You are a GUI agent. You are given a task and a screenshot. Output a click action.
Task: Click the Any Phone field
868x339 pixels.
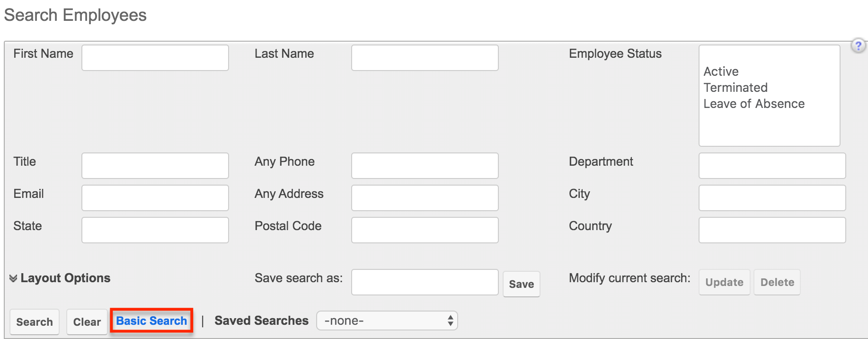coord(424,165)
